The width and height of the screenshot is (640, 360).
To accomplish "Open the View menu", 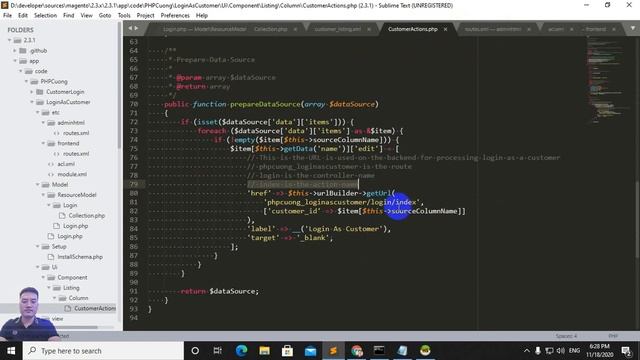I will tap(87, 15).
